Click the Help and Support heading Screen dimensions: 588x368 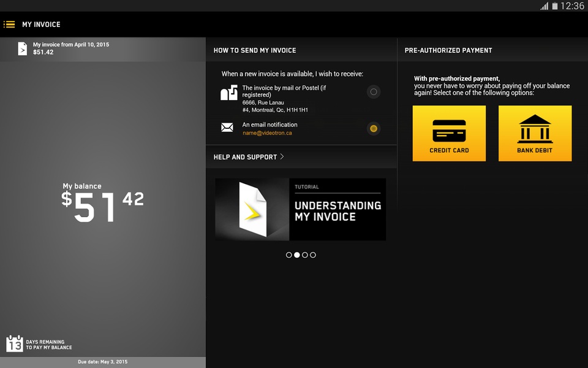(x=245, y=157)
